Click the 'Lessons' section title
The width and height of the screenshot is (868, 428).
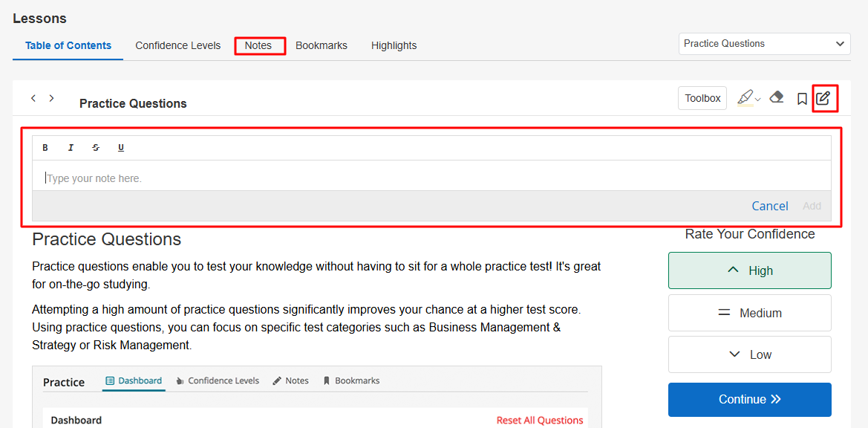pyautogui.click(x=39, y=19)
